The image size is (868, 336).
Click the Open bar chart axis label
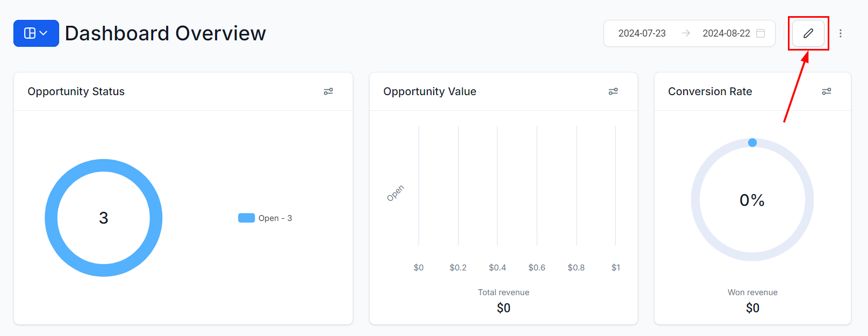coord(396,193)
